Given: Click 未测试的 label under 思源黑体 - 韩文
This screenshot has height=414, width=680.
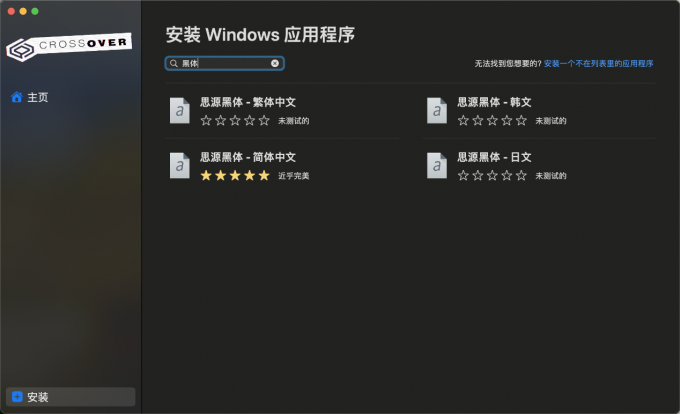Looking at the screenshot, I should [551, 121].
